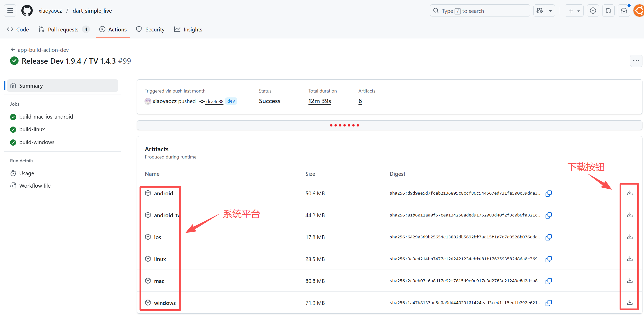Download the android artifact
The width and height of the screenshot is (644, 317).
click(x=630, y=193)
